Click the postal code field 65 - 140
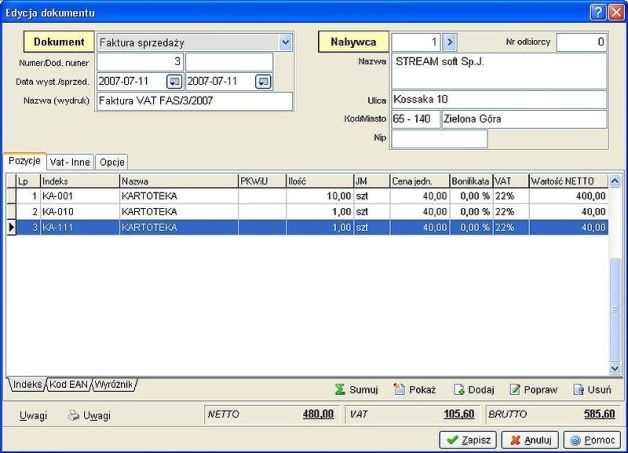The image size is (628, 453). (416, 119)
